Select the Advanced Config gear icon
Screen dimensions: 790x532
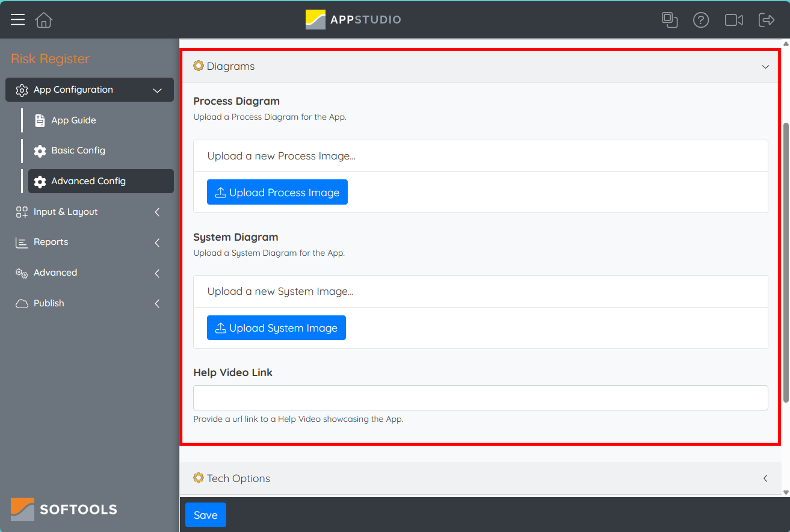(x=40, y=181)
